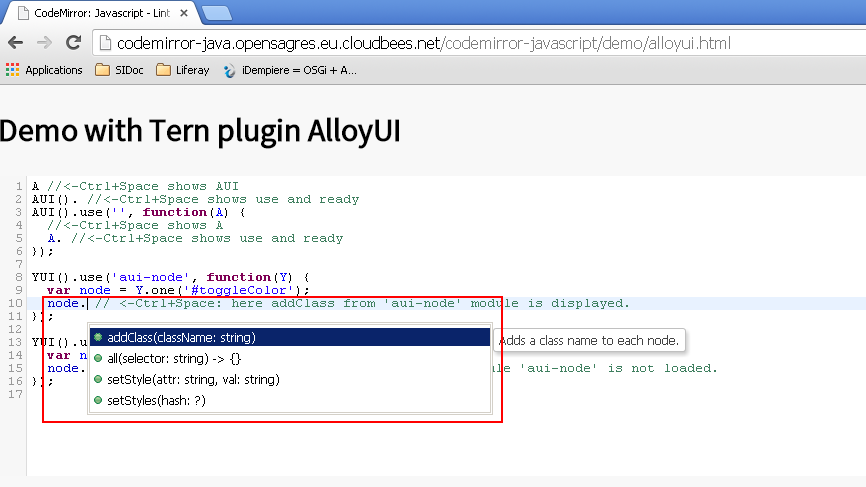Click line number 1 in gutter
Image resolution: width=866 pixels, height=487 pixels.
coord(19,186)
